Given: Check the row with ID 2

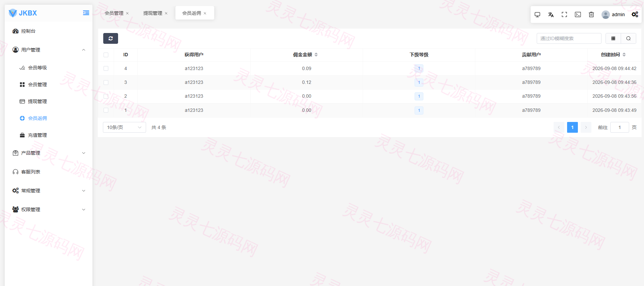Looking at the screenshot, I should 106,96.
